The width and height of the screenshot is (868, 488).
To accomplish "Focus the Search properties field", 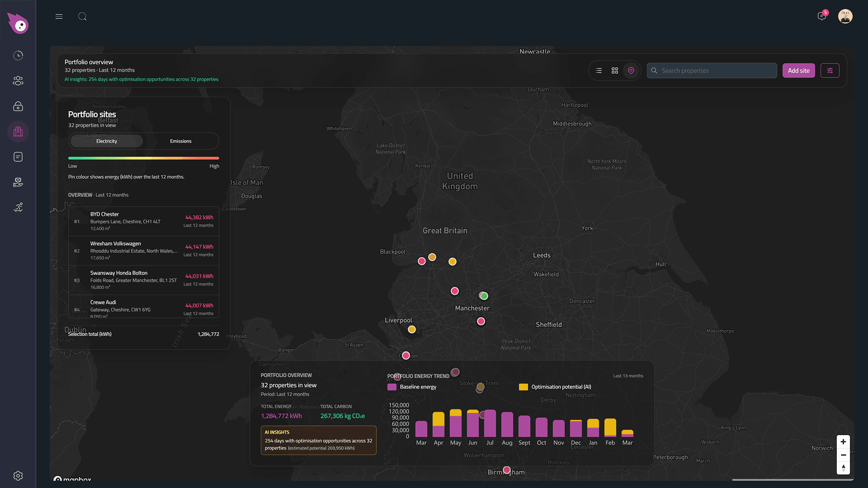I will click(x=712, y=70).
